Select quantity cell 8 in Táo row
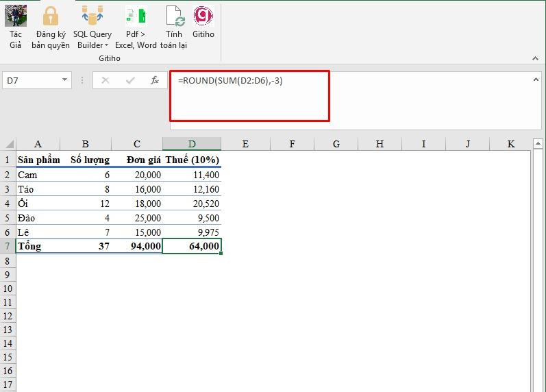This screenshot has height=392, width=546. [86, 189]
